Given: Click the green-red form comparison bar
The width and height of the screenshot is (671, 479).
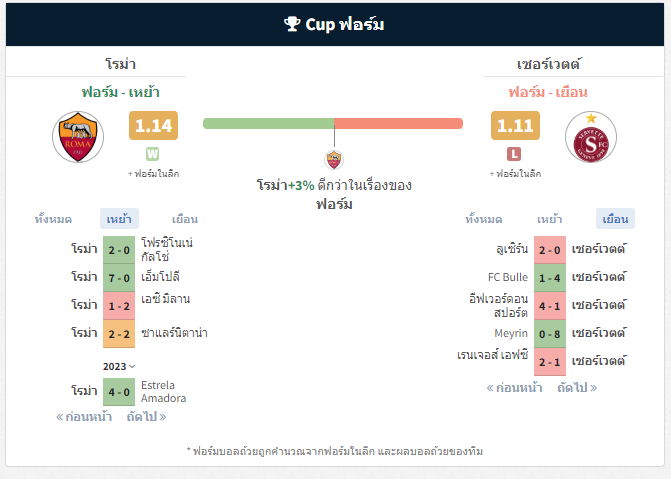Looking at the screenshot, I should pyautogui.click(x=333, y=123).
